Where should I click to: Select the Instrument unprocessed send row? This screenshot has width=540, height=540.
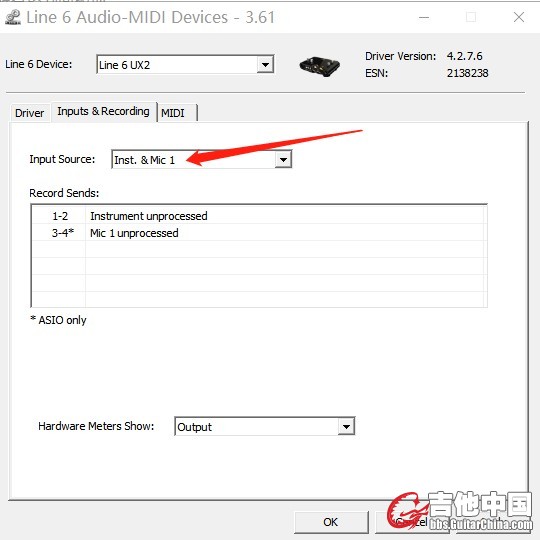pos(259,216)
